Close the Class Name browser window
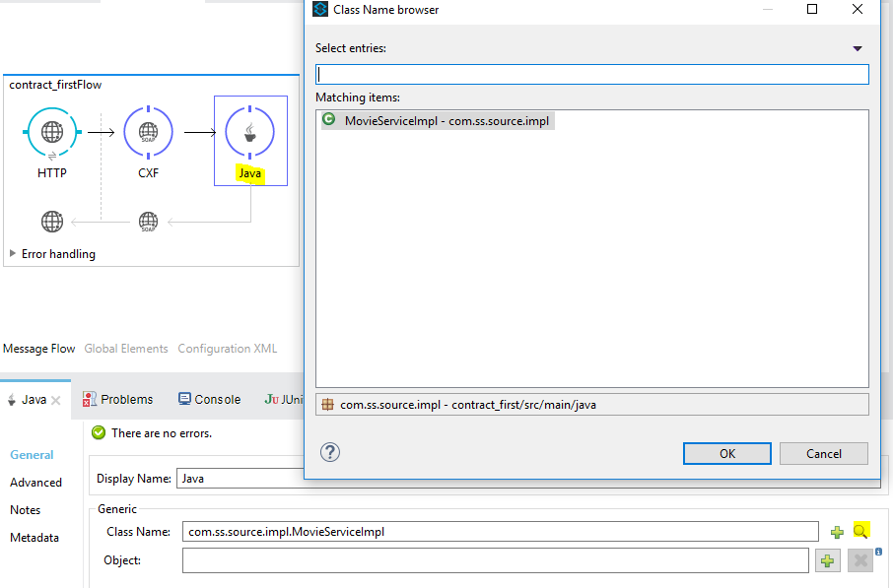Screen dimensions: 893x588 pos(858,9)
